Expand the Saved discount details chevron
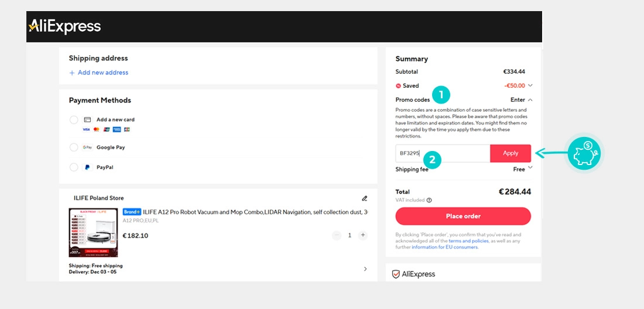Image resolution: width=644 pixels, height=309 pixels. click(x=530, y=86)
